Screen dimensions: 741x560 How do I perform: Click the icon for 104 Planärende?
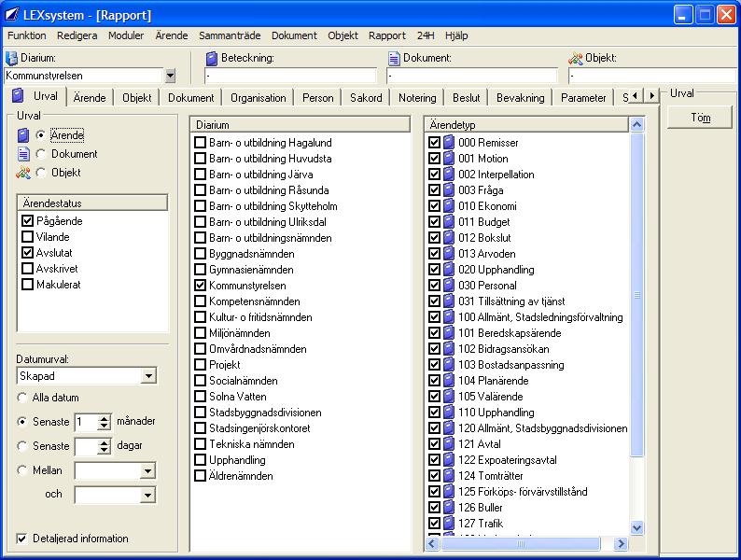click(449, 381)
